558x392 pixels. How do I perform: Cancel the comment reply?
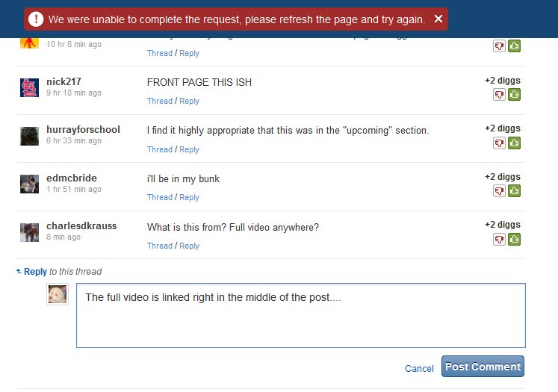point(419,368)
